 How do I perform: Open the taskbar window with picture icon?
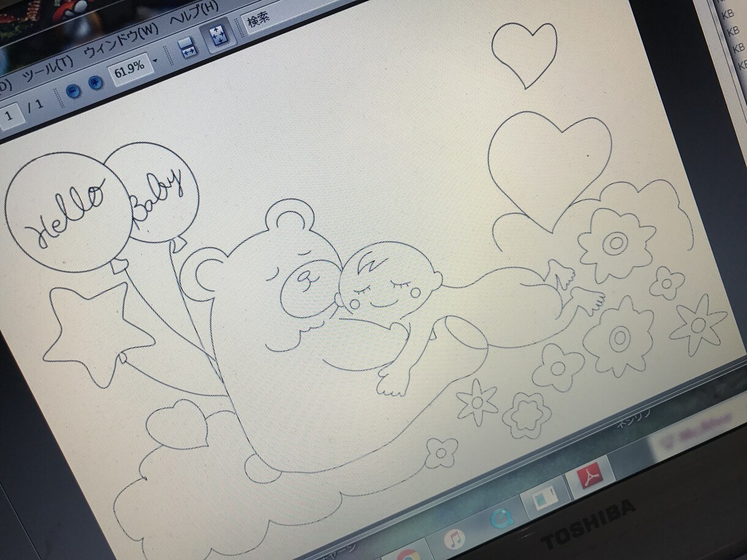coord(545,499)
